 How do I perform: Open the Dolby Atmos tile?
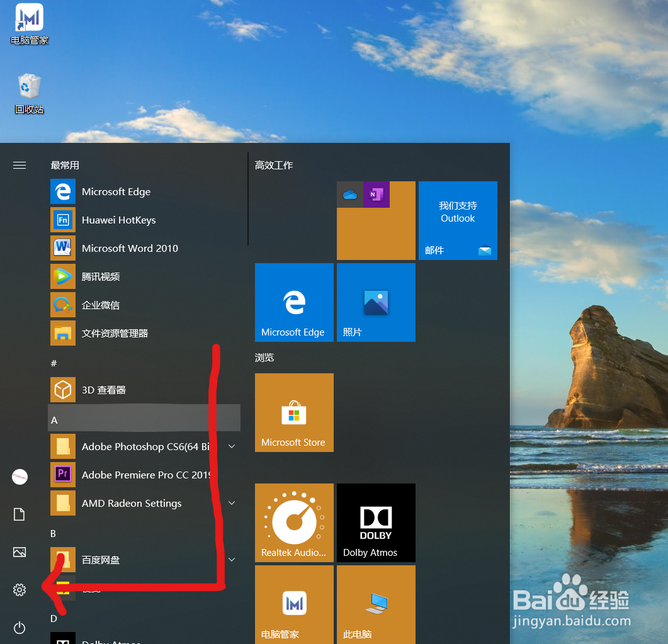pos(376,523)
